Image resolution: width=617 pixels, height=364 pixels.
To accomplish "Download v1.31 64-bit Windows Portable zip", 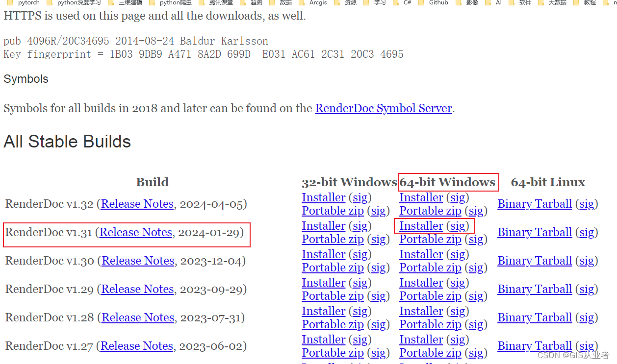I will (430, 239).
